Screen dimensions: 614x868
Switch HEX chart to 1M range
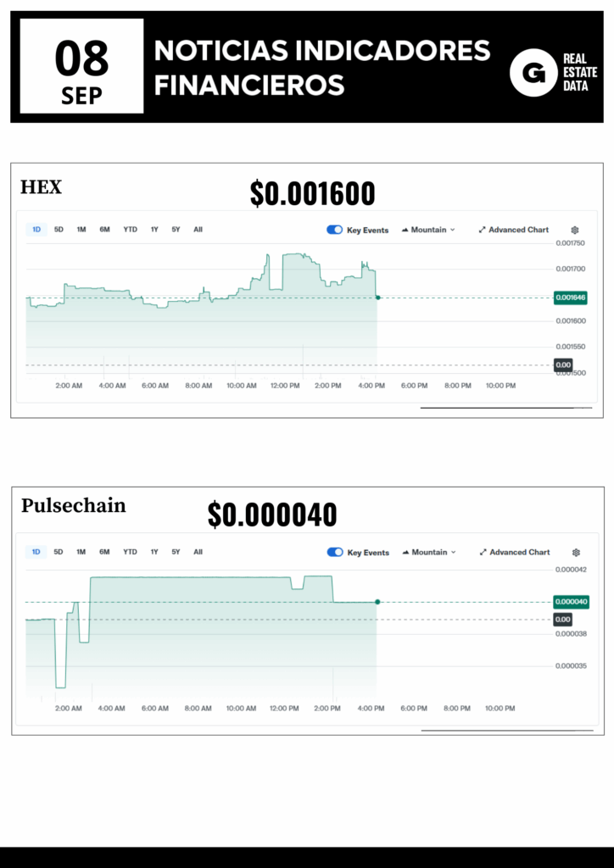(81, 230)
